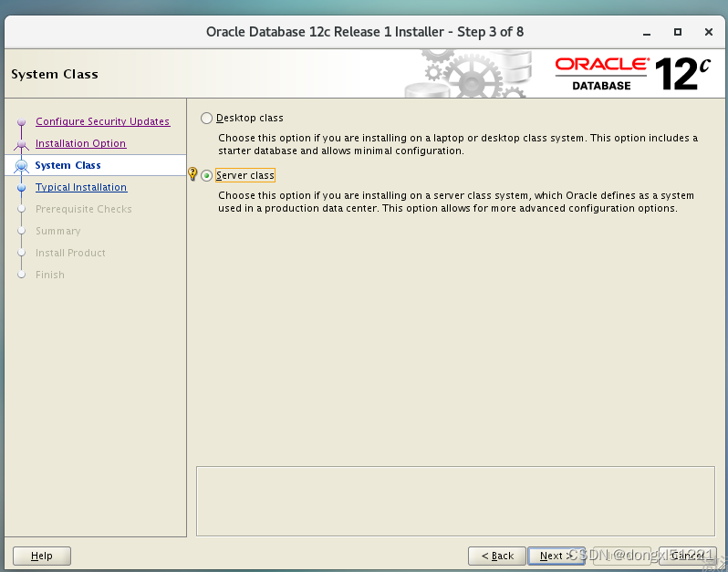Click the Prerequisite Checks step bullet icon
The width and height of the screenshot is (728, 572).
point(21,209)
